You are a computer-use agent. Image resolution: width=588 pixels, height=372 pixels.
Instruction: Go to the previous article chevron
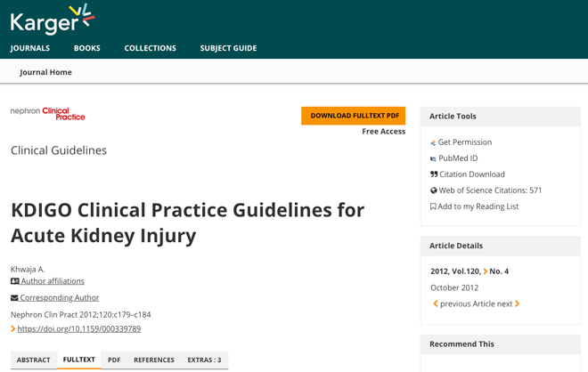click(x=436, y=303)
